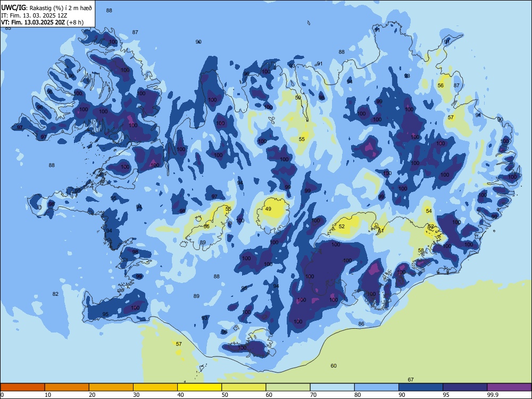The width and height of the screenshot is (532, 399).
Task: Click the 50–60 legend color swatch
Action: [x=244, y=387]
